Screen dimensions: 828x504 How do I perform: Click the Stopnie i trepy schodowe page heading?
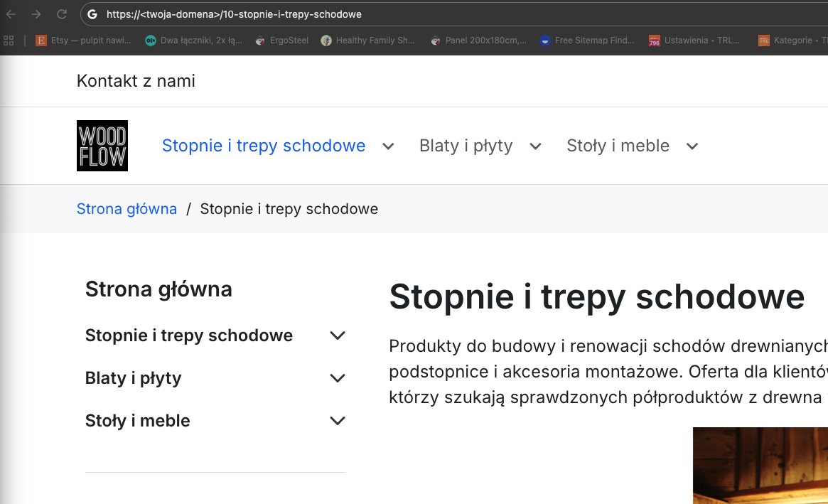click(x=597, y=296)
